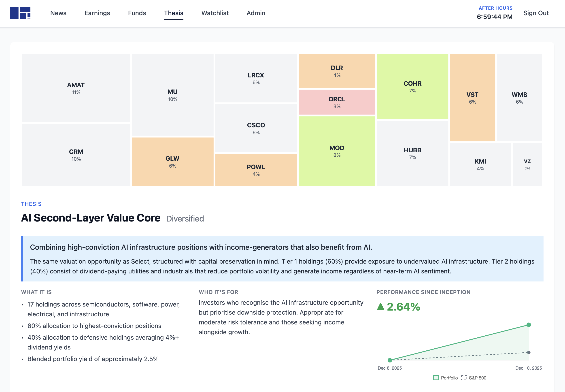Click the Portfolio legend color swatch
The width and height of the screenshot is (565, 392).
437,378
